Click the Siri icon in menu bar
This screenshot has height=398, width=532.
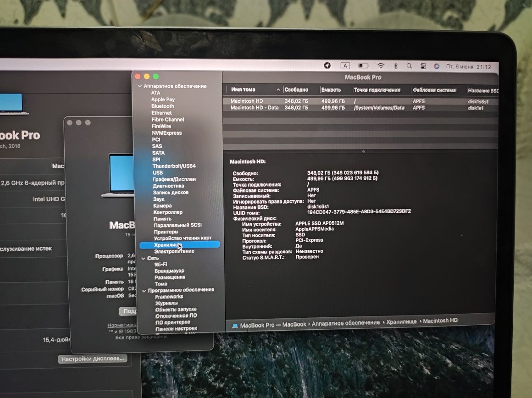tap(437, 66)
